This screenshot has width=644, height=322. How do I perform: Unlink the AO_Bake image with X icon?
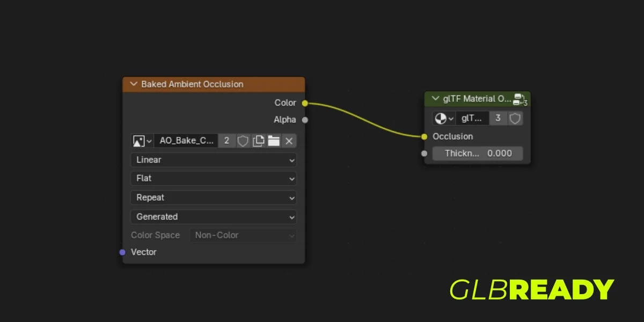289,141
